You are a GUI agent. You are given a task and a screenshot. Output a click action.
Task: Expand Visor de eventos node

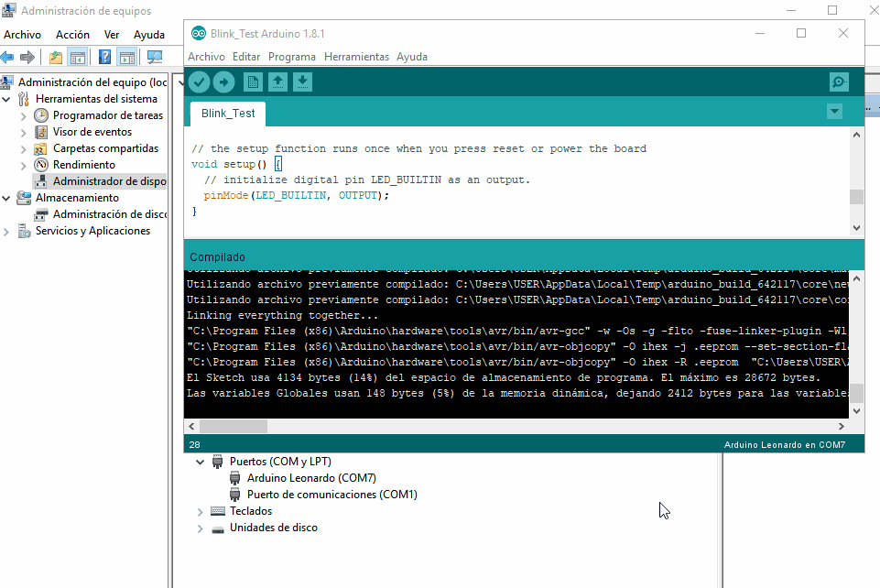pos(24,133)
